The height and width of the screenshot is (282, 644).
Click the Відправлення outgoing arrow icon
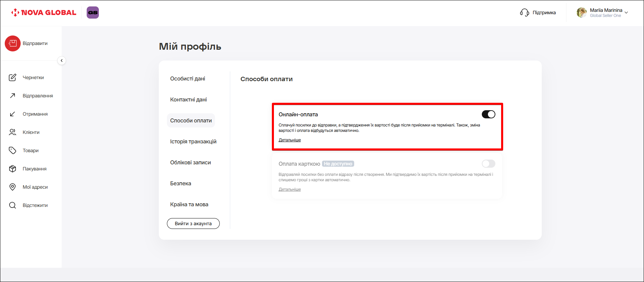click(x=13, y=96)
